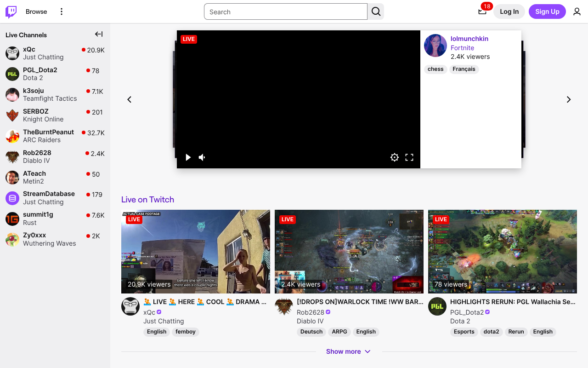
Task: Select the dota2 tag
Action: [x=491, y=332]
